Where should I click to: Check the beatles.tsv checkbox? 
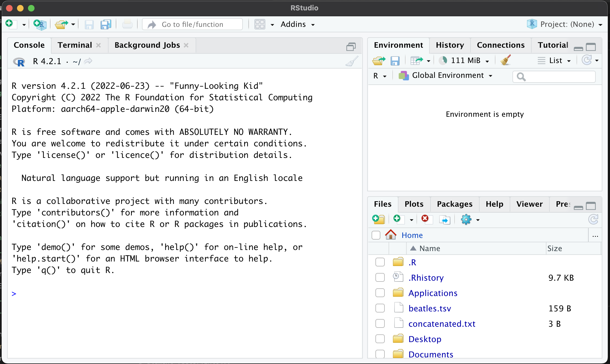click(x=380, y=308)
